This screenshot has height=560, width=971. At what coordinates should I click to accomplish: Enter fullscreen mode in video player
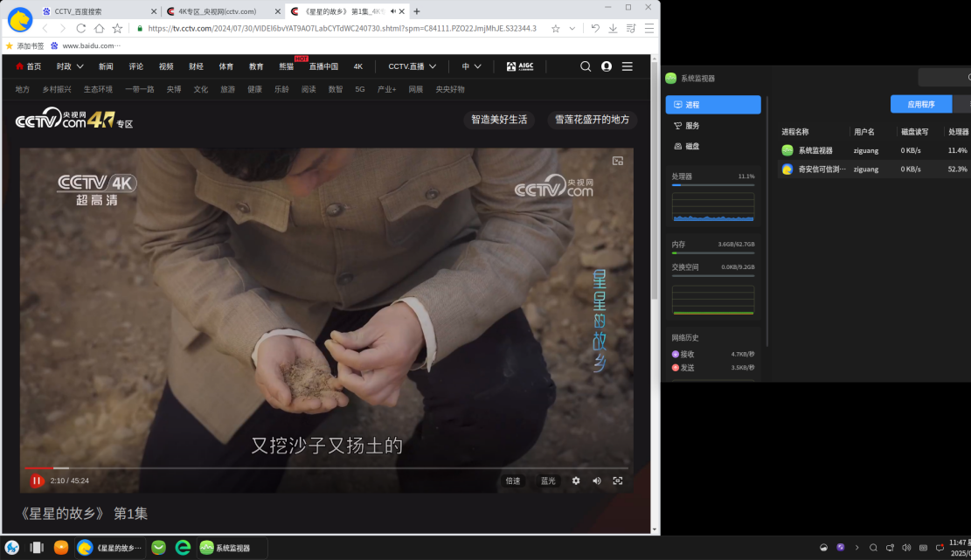click(618, 480)
